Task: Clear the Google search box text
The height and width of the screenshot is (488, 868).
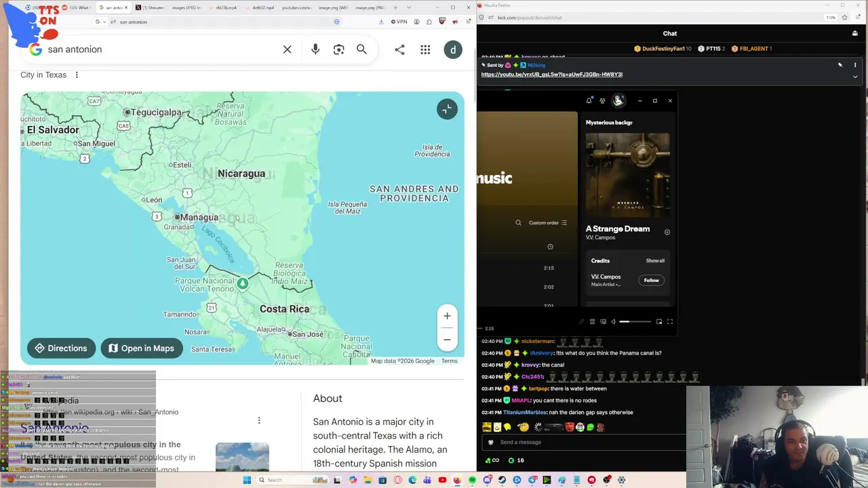Action: [x=288, y=49]
